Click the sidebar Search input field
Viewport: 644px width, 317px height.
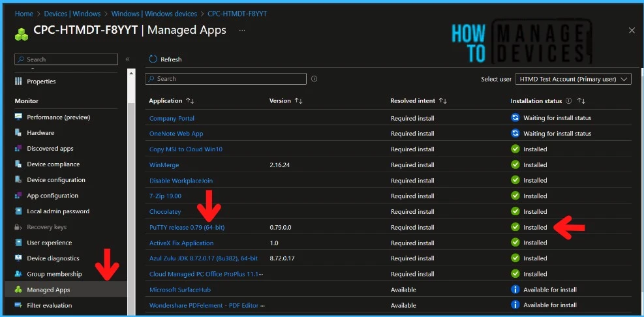[x=66, y=59]
